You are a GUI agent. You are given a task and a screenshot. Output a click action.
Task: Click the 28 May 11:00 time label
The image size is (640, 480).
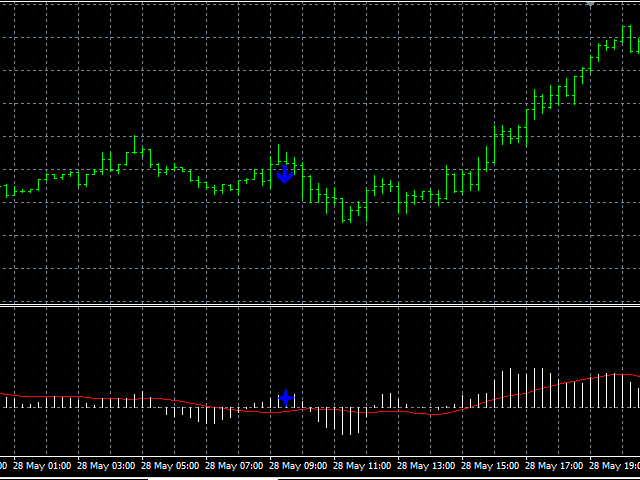point(362,466)
